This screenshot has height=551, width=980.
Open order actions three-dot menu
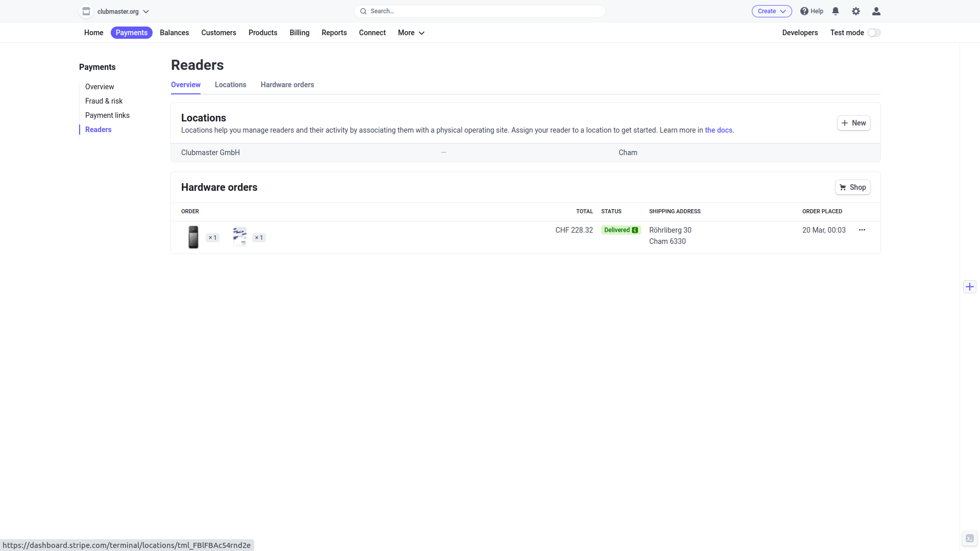click(862, 230)
